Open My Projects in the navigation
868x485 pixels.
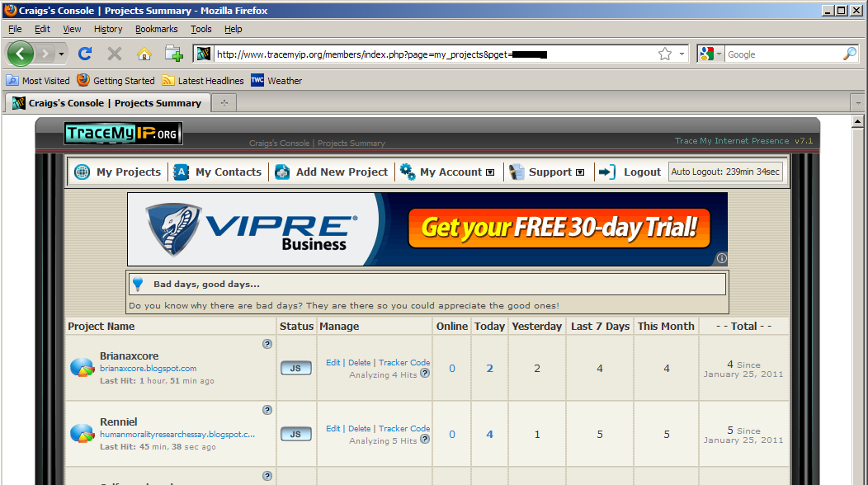(x=117, y=172)
